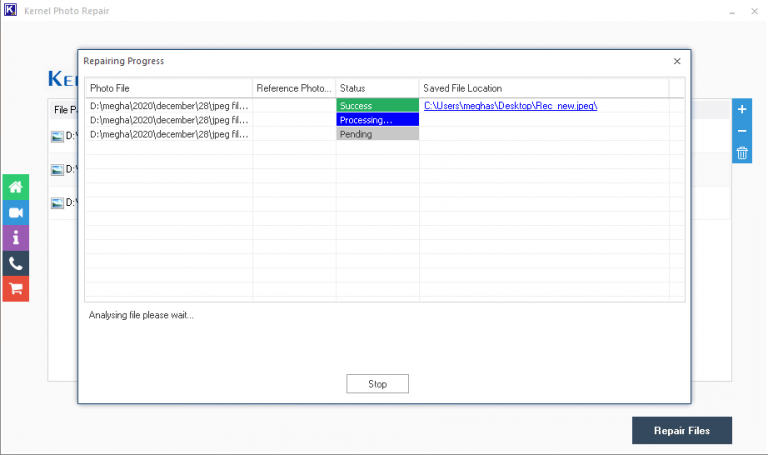Close the Repairing Progress dialog

click(677, 61)
